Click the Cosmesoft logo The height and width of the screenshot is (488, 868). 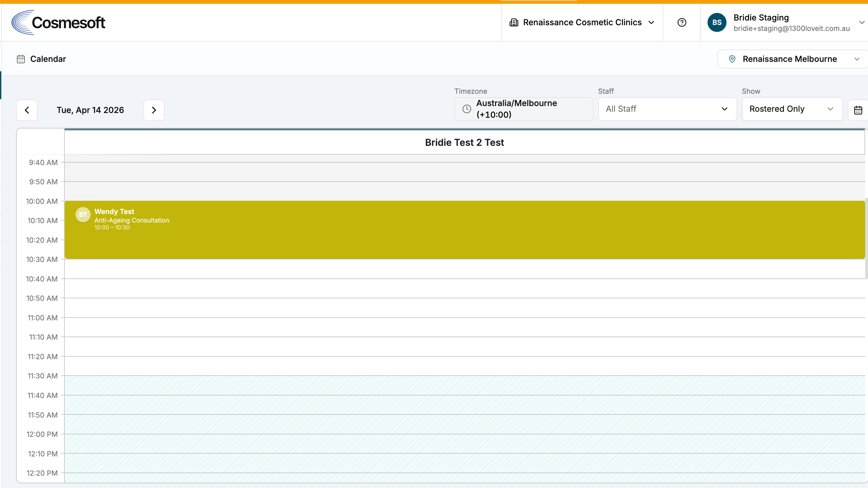(58, 22)
